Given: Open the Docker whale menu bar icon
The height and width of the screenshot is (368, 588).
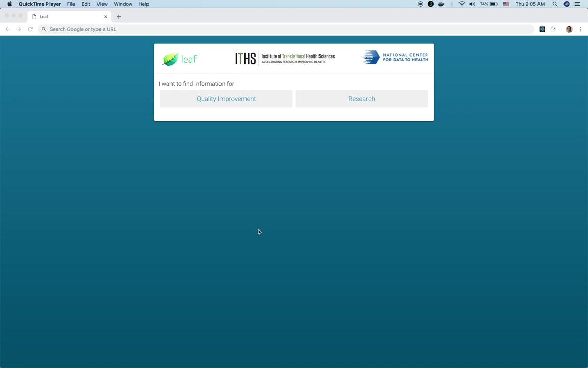Looking at the screenshot, I should (442, 4).
